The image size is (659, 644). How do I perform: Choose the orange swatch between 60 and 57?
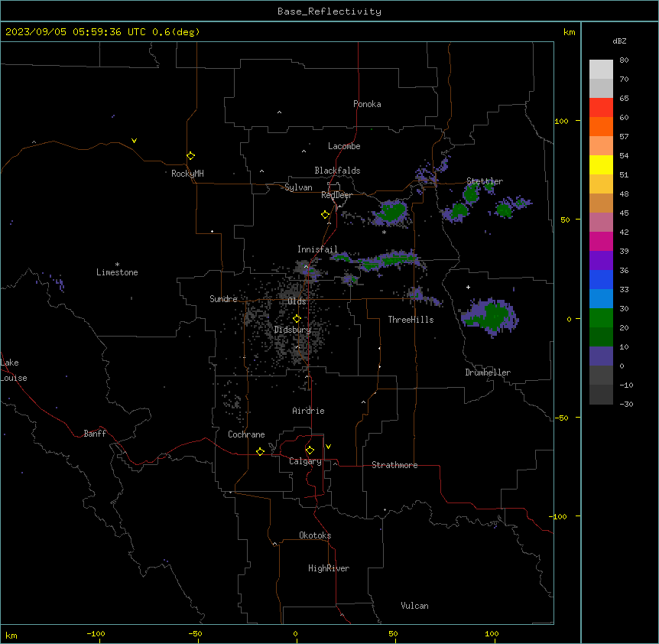[601, 126]
